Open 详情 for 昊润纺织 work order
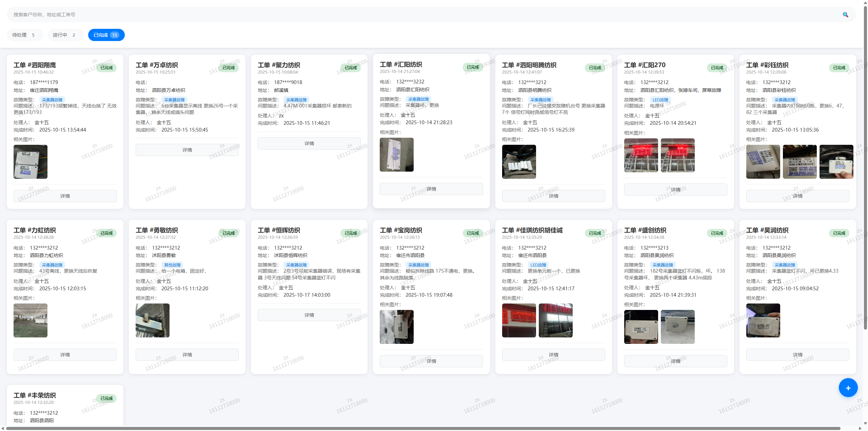 797,355
